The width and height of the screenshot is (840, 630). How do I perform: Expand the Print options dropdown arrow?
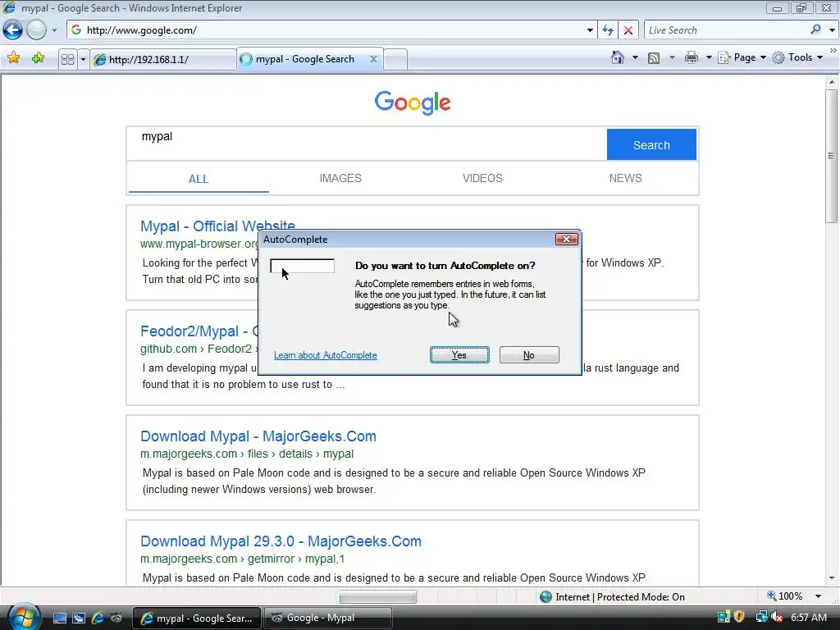708,57
